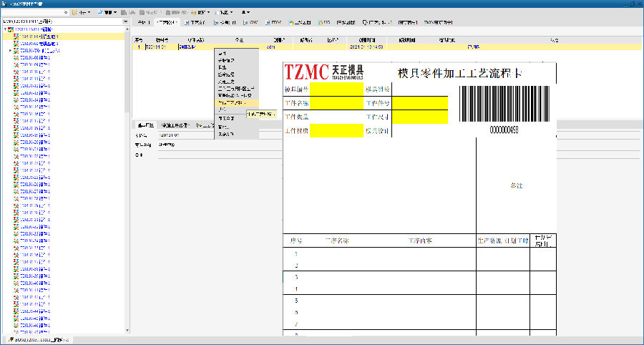Click the icon of the highlighted tree item
644x345 pixels.
16,36
